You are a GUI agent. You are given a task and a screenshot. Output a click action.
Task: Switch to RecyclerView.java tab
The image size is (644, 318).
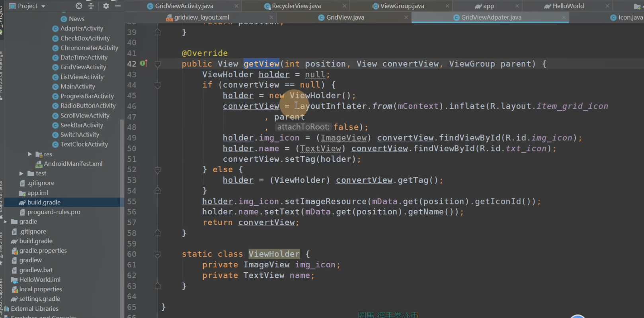point(296,6)
